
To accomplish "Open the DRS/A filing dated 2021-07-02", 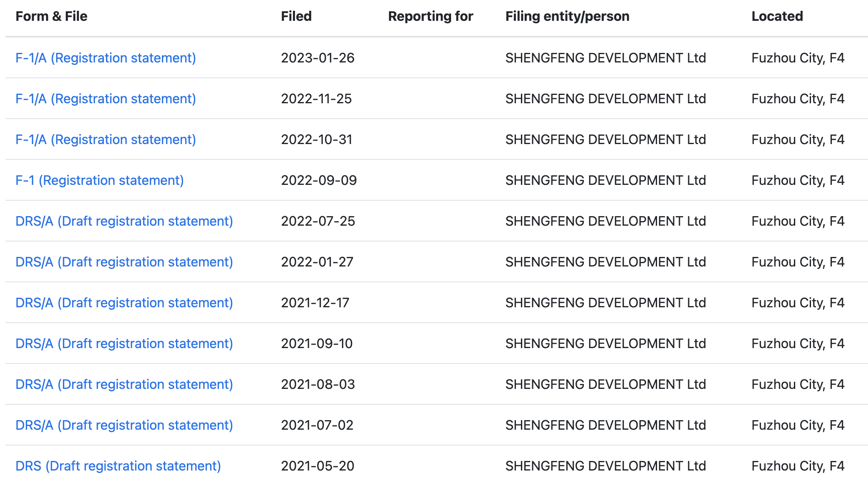I will tap(124, 425).
